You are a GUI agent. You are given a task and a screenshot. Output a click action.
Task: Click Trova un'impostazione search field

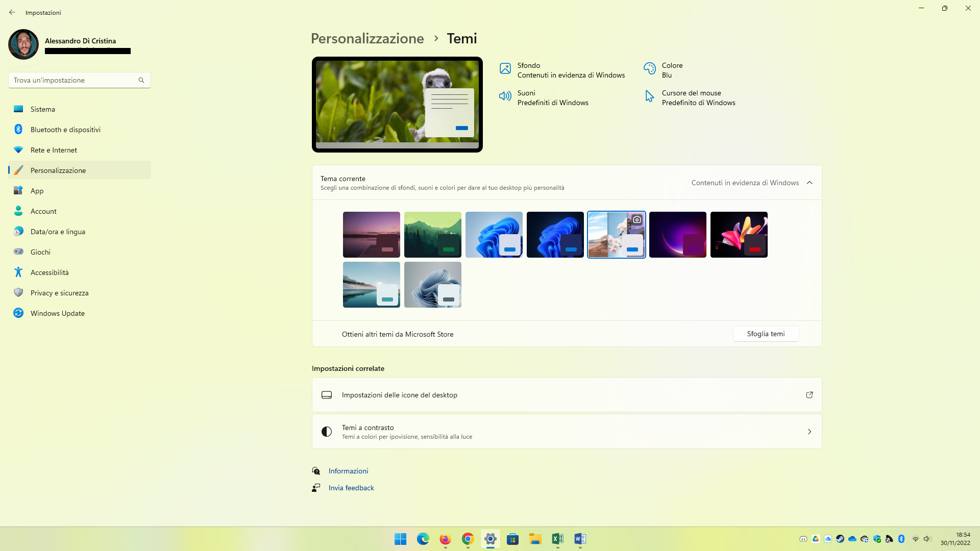[71, 80]
